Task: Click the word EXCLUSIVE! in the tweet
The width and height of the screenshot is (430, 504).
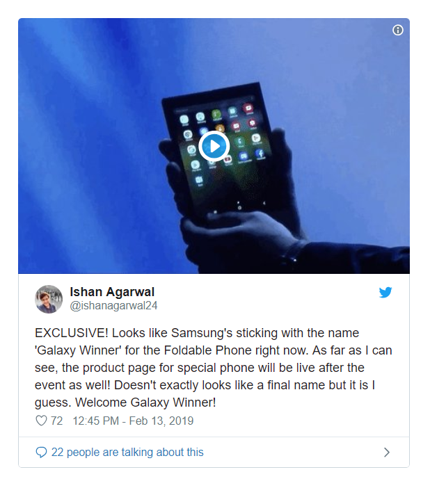Action: point(72,333)
